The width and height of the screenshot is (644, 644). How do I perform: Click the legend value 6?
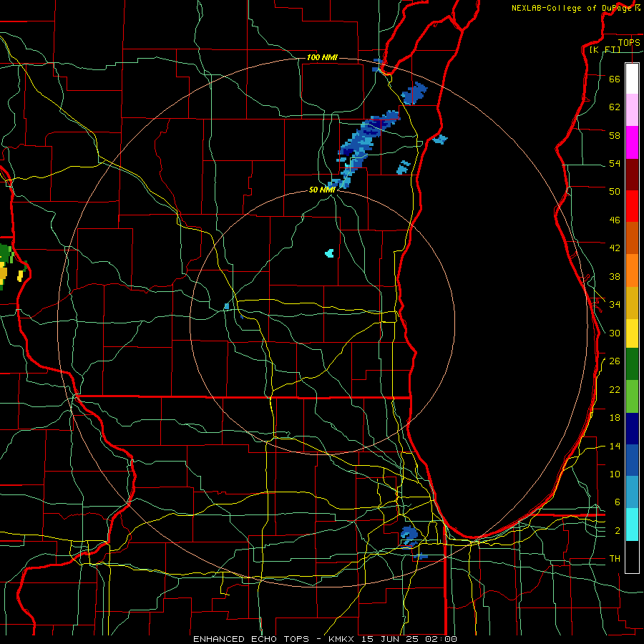pos(617,502)
